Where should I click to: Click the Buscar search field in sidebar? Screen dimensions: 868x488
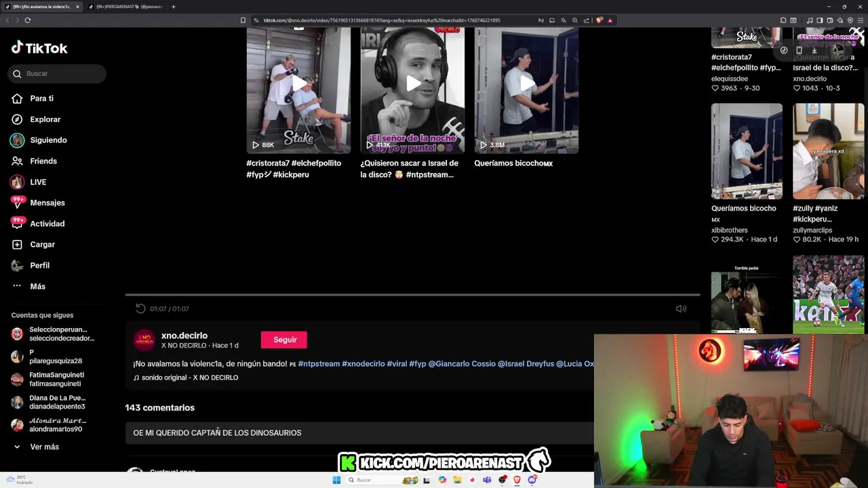57,73
